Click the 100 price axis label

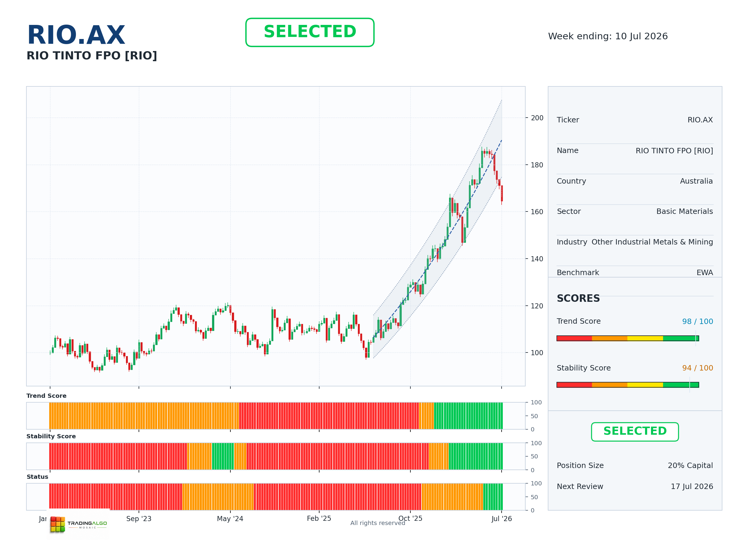(x=537, y=353)
